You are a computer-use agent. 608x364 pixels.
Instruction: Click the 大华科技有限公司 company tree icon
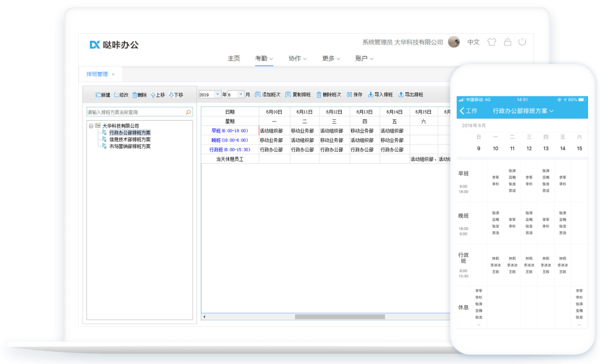click(x=98, y=126)
